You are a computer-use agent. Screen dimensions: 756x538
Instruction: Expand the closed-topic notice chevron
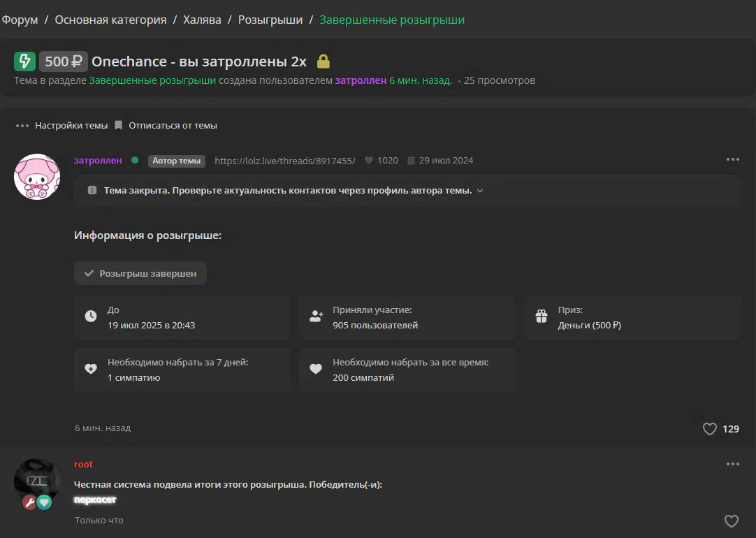coord(480,191)
